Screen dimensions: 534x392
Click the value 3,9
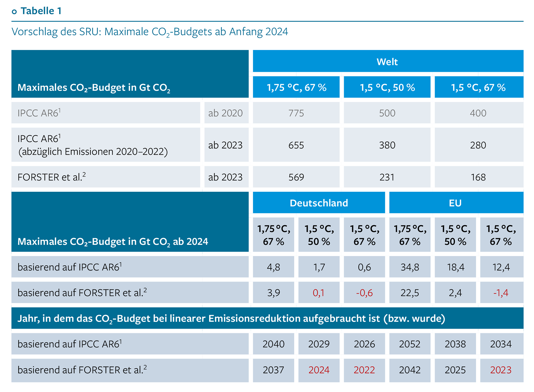[x=274, y=293]
